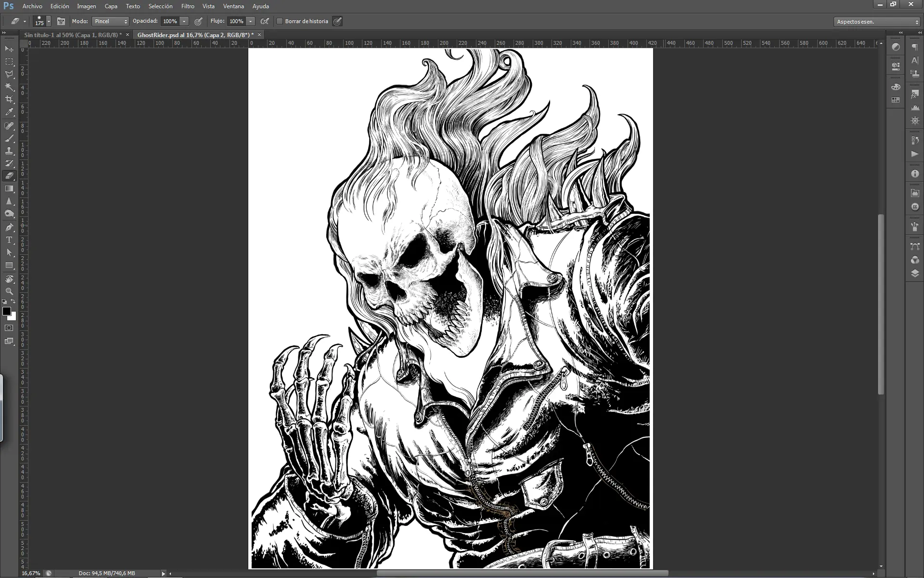This screenshot has width=924, height=578.
Task: Select the Spot Healing Brush tool
Action: [9, 126]
